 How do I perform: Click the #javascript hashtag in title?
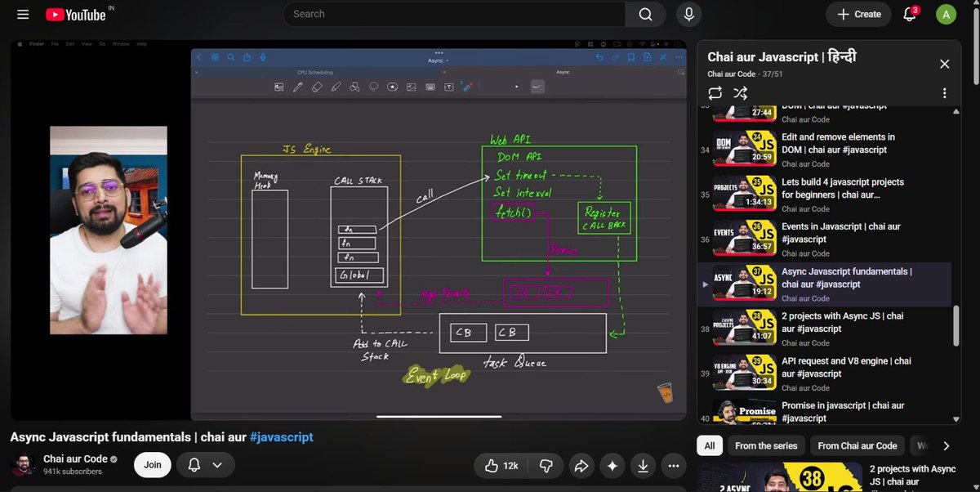[x=282, y=437]
